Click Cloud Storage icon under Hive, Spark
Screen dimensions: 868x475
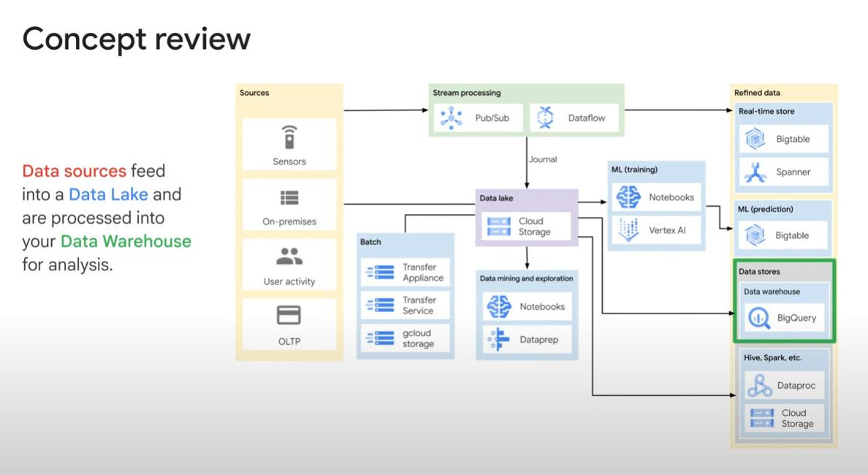coord(762,418)
